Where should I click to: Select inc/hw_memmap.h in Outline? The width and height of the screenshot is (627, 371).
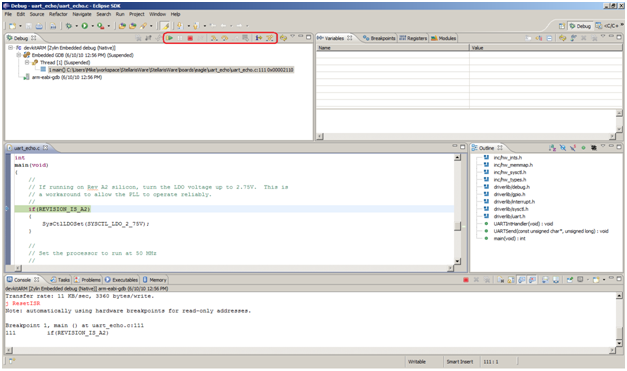[513, 165]
